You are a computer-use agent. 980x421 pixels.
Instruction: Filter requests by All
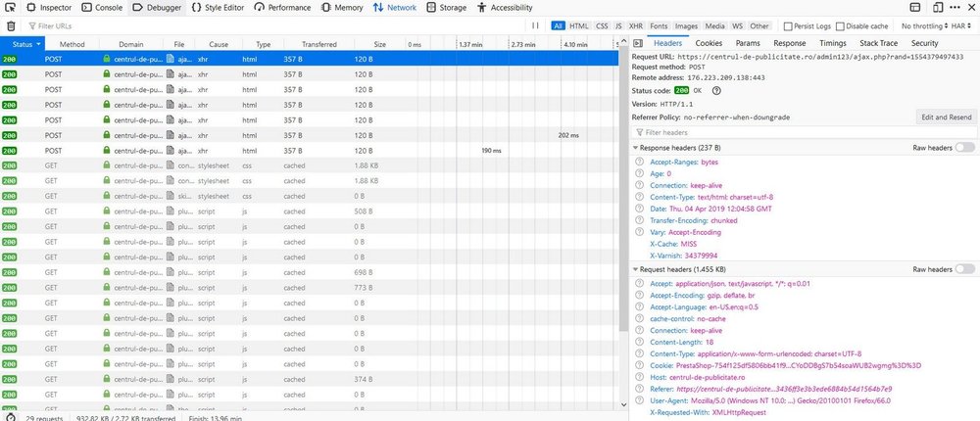559,26
